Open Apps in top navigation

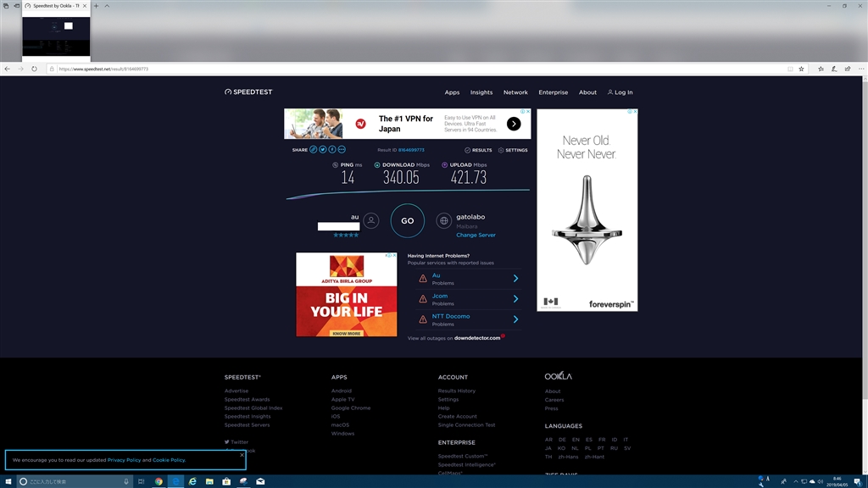452,92
